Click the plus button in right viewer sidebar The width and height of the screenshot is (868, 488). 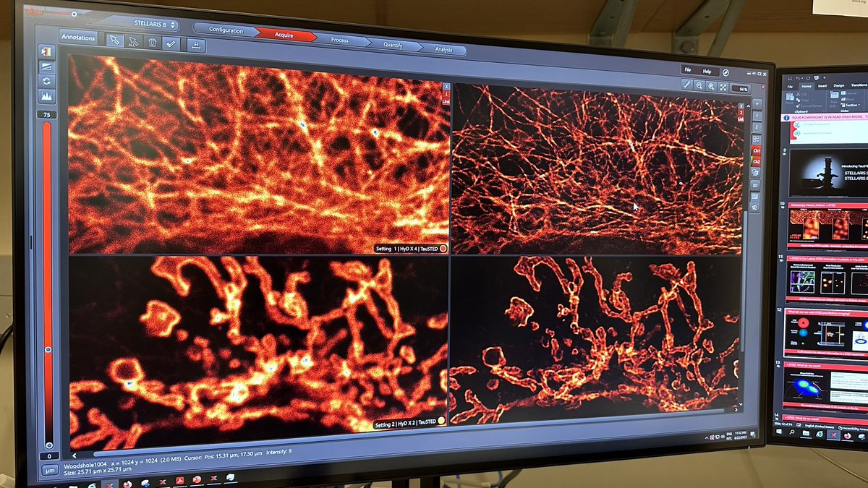click(x=757, y=103)
